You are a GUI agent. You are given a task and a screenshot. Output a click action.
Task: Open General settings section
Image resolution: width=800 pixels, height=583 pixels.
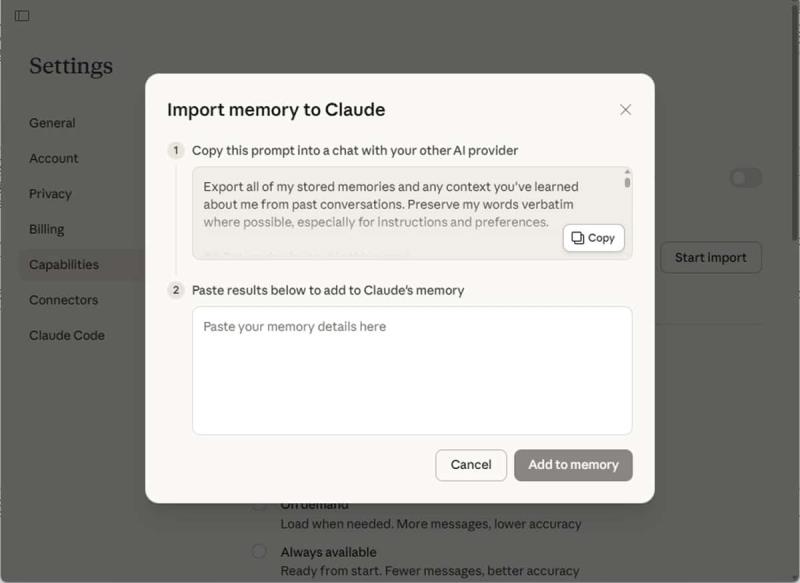tap(52, 123)
